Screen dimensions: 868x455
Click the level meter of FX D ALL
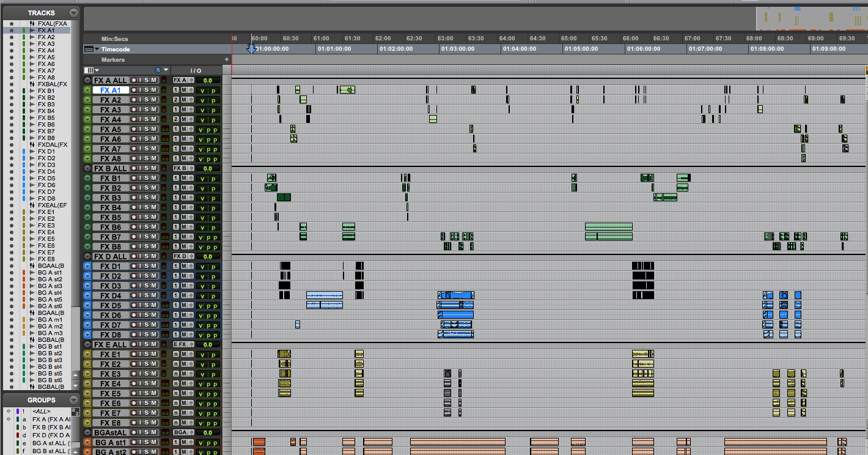(x=164, y=256)
